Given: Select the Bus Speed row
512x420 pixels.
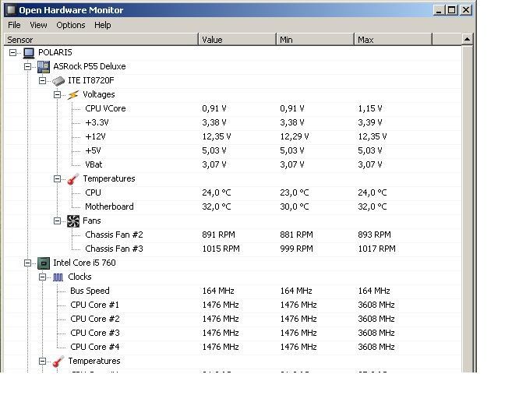Looking at the screenshot, I should [233, 291].
